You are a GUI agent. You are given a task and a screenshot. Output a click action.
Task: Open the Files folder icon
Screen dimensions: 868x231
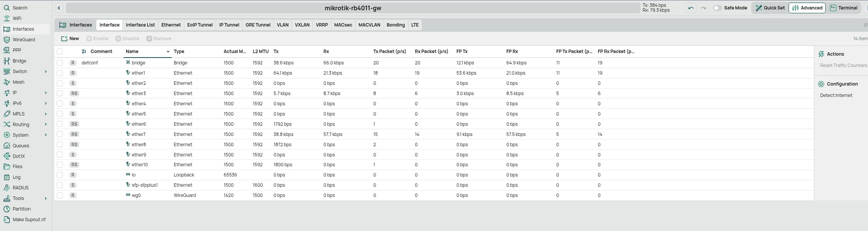(x=6, y=166)
